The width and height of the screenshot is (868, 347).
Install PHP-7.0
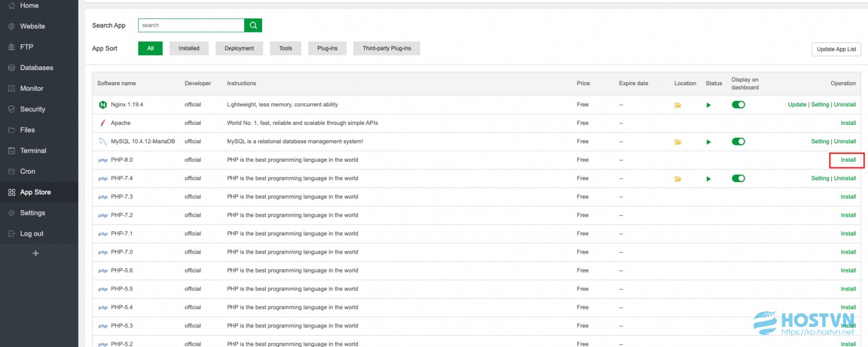(848, 253)
